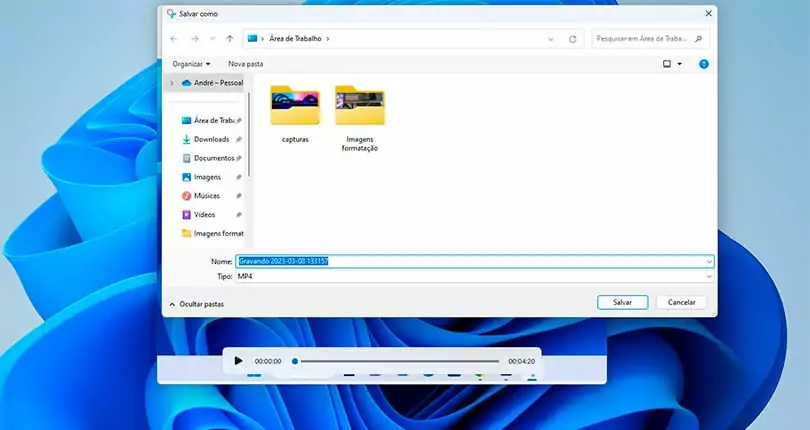Select André – Pessoal in the sidebar
The width and height of the screenshot is (810, 430).
click(213, 83)
